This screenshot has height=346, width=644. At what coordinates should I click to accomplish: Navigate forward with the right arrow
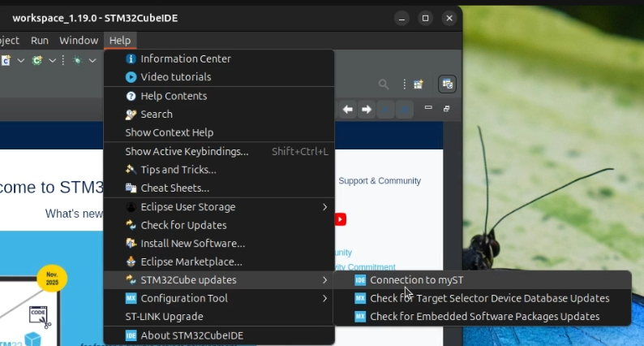coord(367,110)
